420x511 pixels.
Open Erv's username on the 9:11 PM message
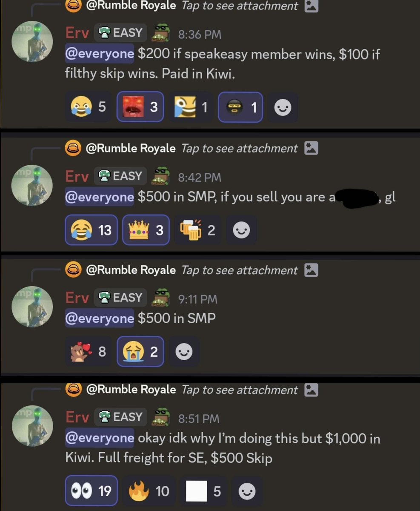coord(77,298)
